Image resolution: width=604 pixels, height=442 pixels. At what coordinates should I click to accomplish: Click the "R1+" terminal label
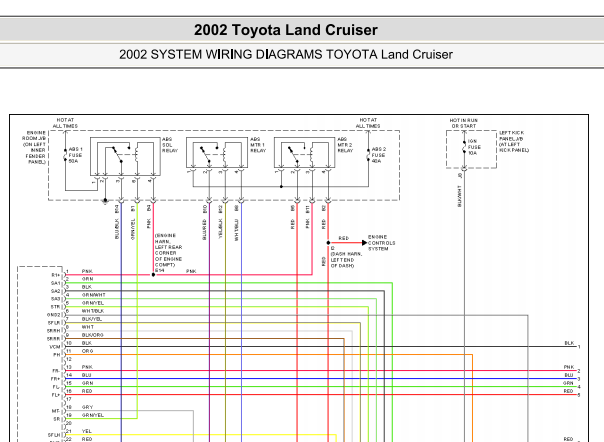56,275
